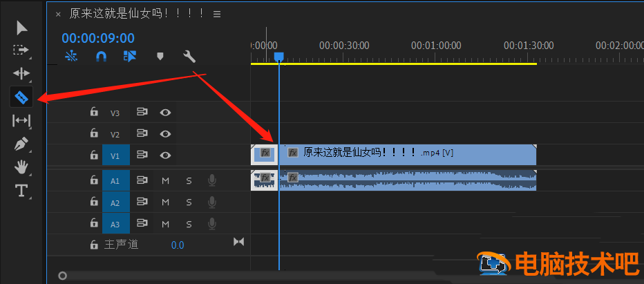This screenshot has width=644, height=284.
Task: Mute track A3
Action: click(x=166, y=224)
